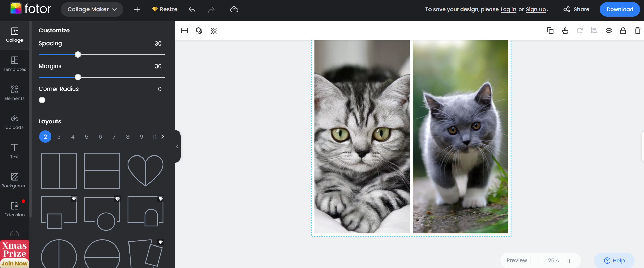The width and height of the screenshot is (644, 268).
Task: Redo the last action
Action: (x=211, y=10)
